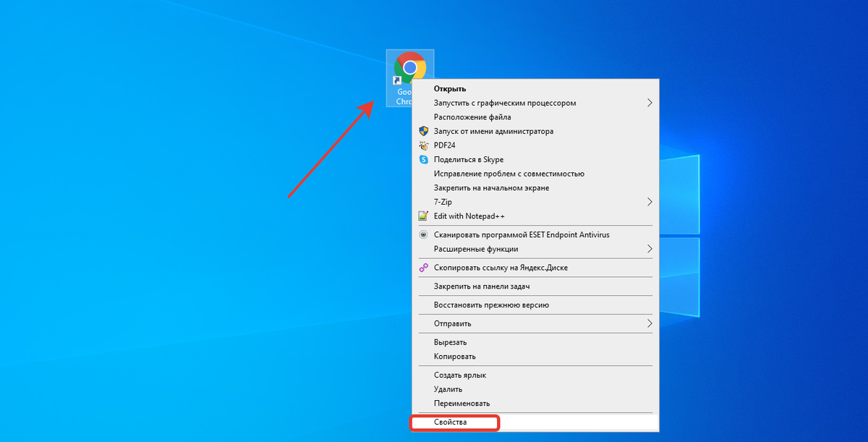Expand the 7-Zip submenu

[535, 202]
